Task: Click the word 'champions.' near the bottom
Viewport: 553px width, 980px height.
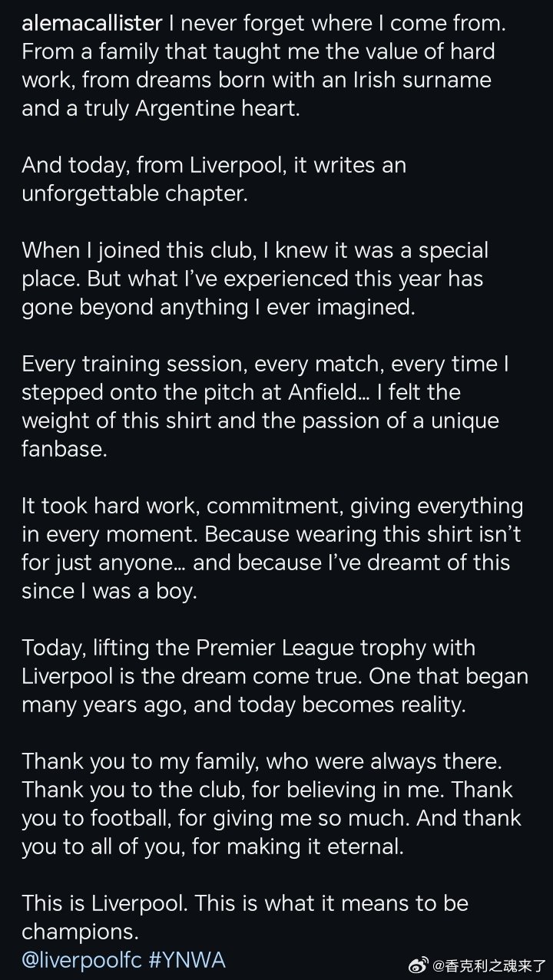Action: pyautogui.click(x=80, y=932)
